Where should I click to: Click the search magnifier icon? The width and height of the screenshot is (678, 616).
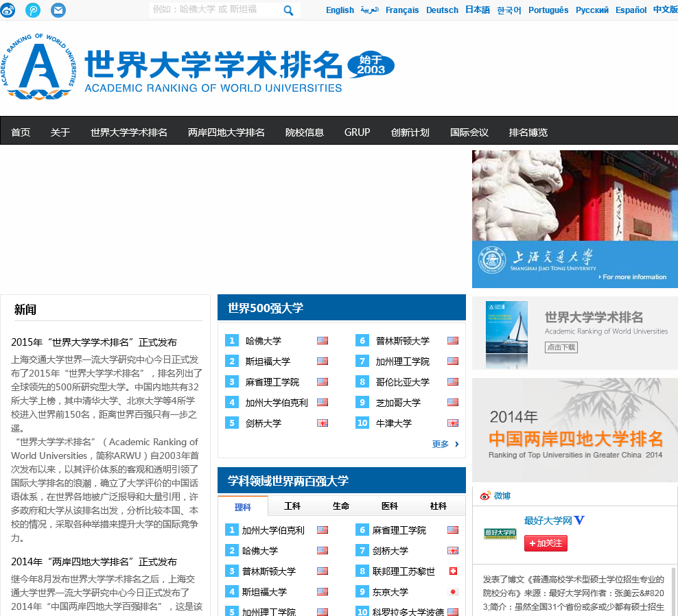coord(288,10)
